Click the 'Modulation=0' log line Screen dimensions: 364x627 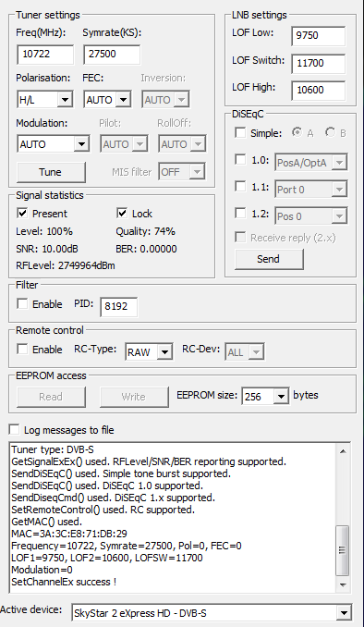42,570
